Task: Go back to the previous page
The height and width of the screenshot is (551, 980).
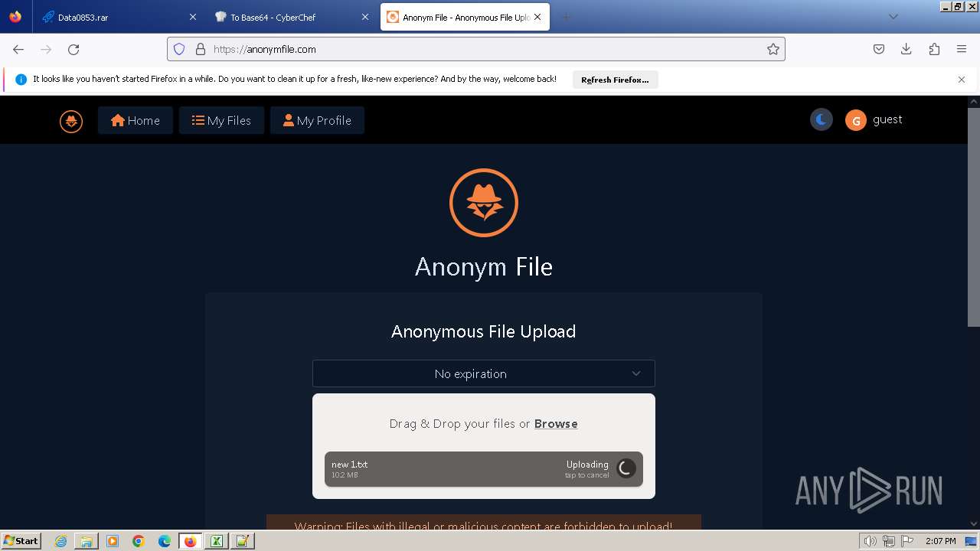Action: [18, 49]
